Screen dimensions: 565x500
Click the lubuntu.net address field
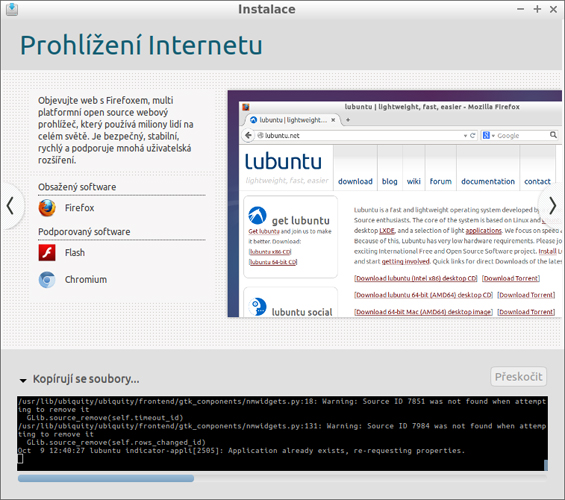(360, 135)
